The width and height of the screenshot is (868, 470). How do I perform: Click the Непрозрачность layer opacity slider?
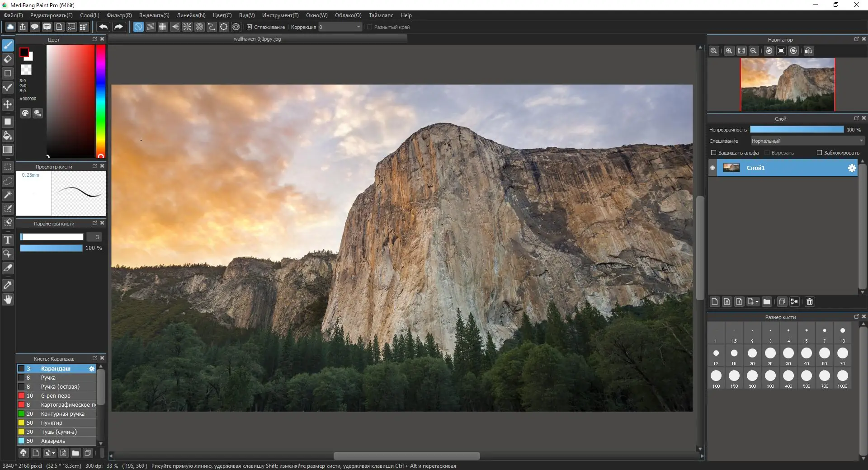point(797,130)
